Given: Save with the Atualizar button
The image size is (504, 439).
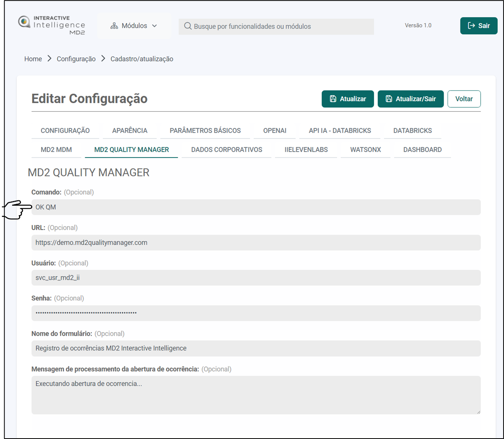Looking at the screenshot, I should [x=347, y=99].
